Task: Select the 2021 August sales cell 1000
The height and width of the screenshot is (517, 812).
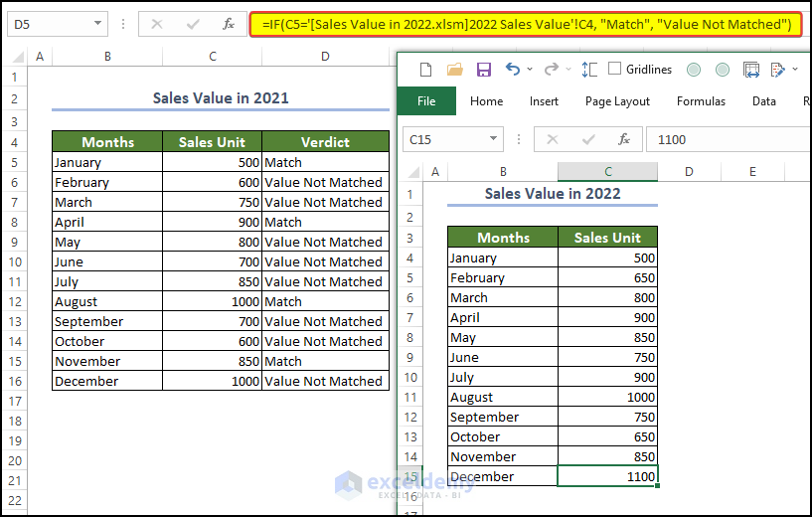Action: coord(213,301)
